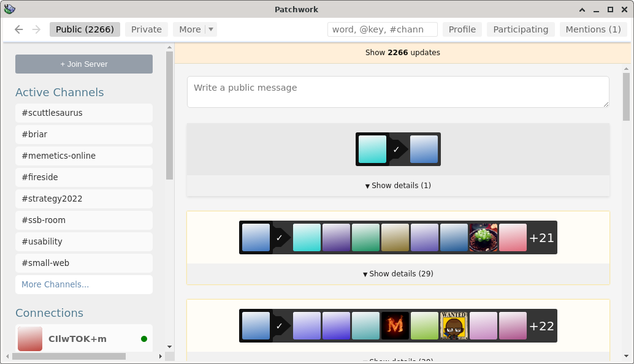Click the More Channels... link
Image resolution: width=634 pixels, height=364 pixels.
click(x=84, y=284)
